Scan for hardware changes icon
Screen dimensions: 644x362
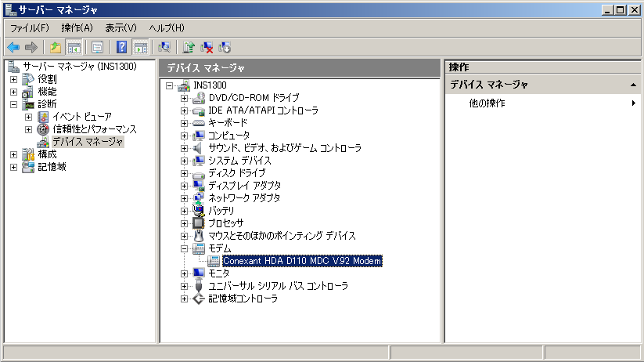[164, 48]
